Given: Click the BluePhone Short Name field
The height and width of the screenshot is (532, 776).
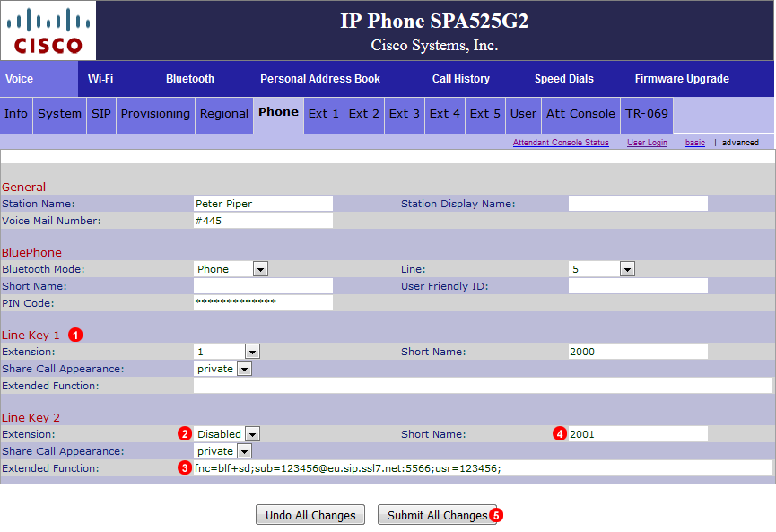Looking at the screenshot, I should pos(263,286).
